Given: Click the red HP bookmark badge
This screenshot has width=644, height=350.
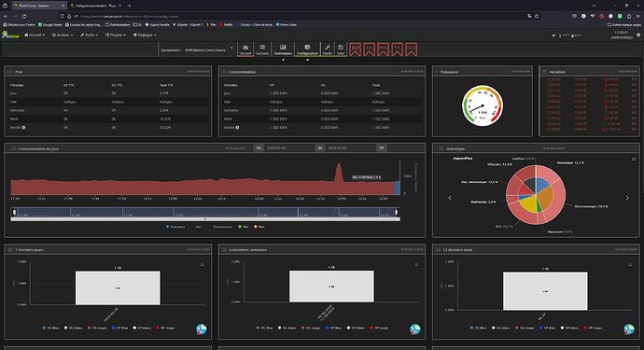Looking at the screenshot, I should (356, 49).
